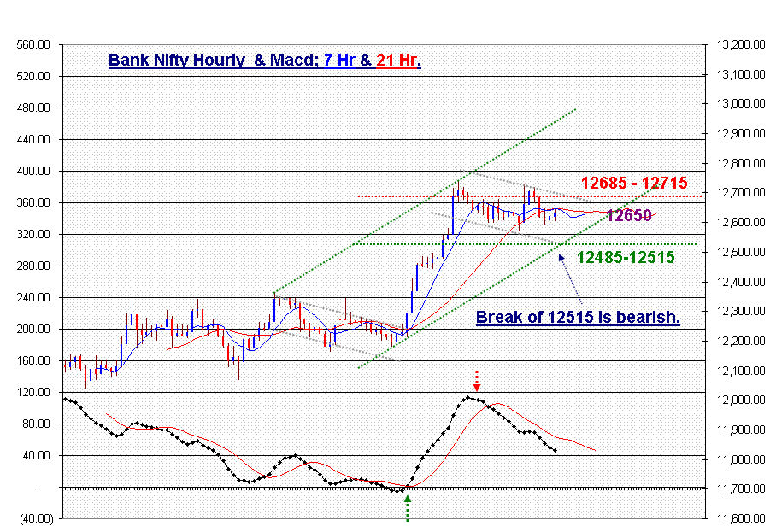Click right axis value '12,900.00'
Image resolution: width=776 pixels, height=532 pixels.
pos(741,133)
